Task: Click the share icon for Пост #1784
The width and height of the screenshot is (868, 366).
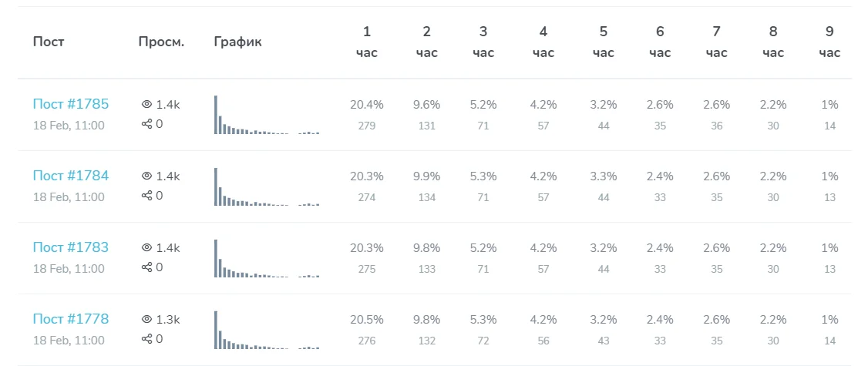Action: click(146, 196)
